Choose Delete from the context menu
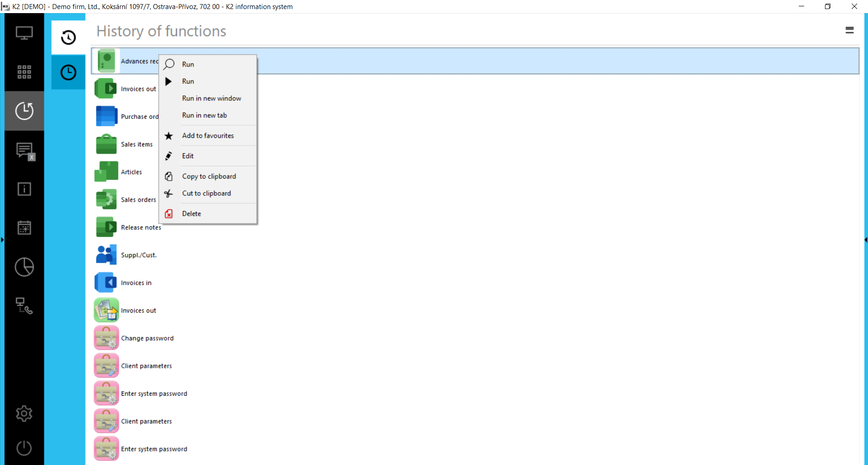Screen dimensions: 868x465 tap(208, 214)
